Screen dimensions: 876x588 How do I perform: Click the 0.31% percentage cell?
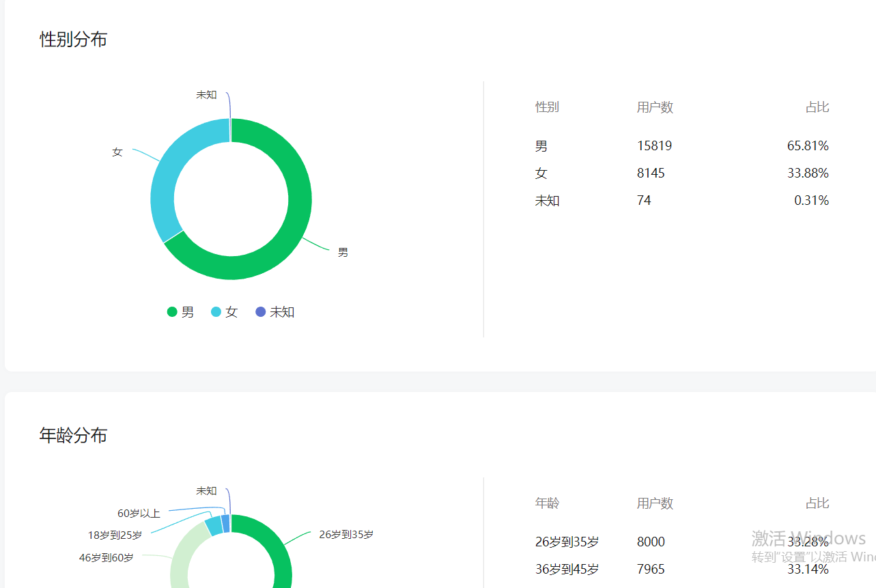click(x=811, y=201)
